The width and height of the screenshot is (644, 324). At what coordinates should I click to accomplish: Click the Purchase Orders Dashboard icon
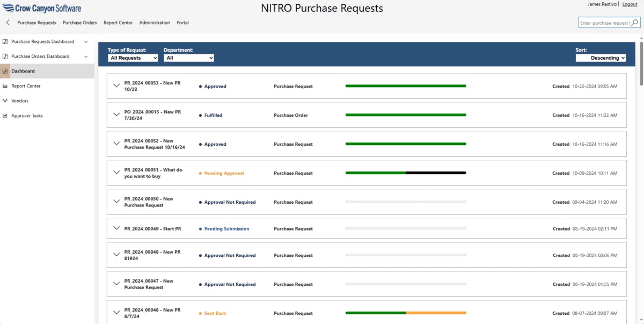click(5, 56)
